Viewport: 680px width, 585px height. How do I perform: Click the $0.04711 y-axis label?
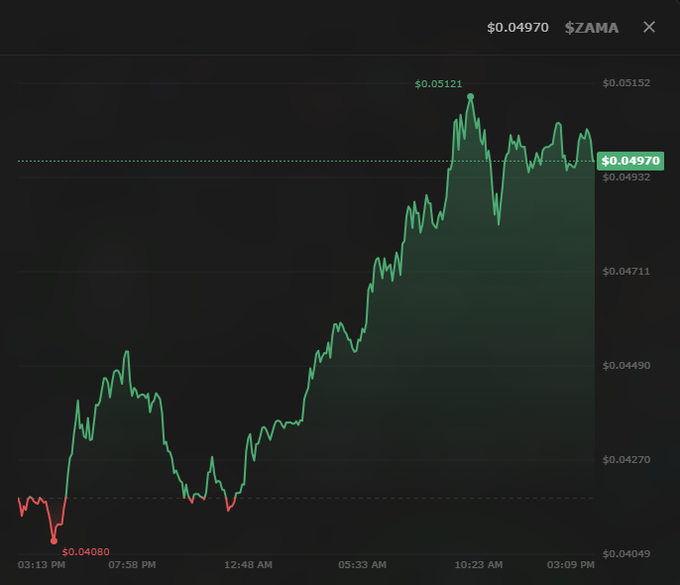point(626,271)
